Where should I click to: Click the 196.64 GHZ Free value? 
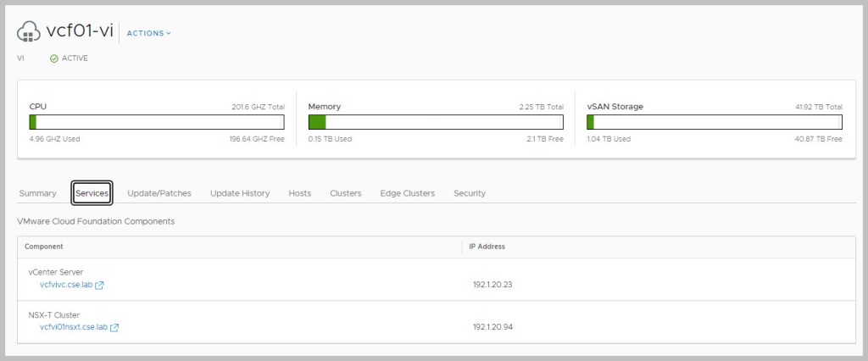coord(257,139)
